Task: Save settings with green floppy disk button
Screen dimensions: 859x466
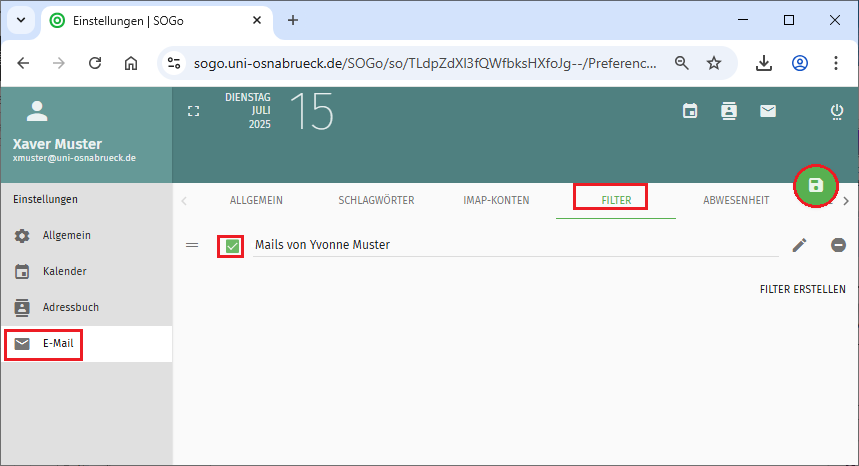Action: click(x=816, y=186)
